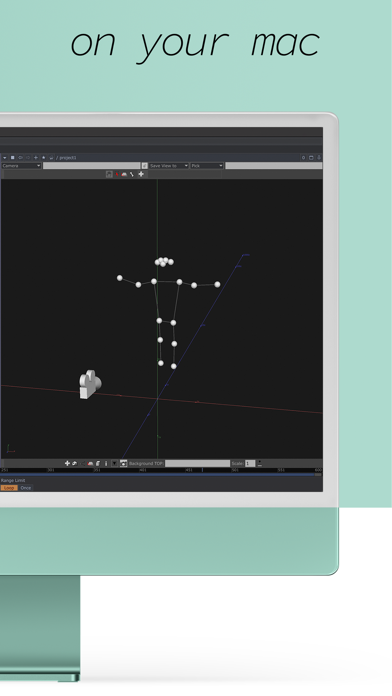Open the Pick dropdown

click(x=207, y=166)
